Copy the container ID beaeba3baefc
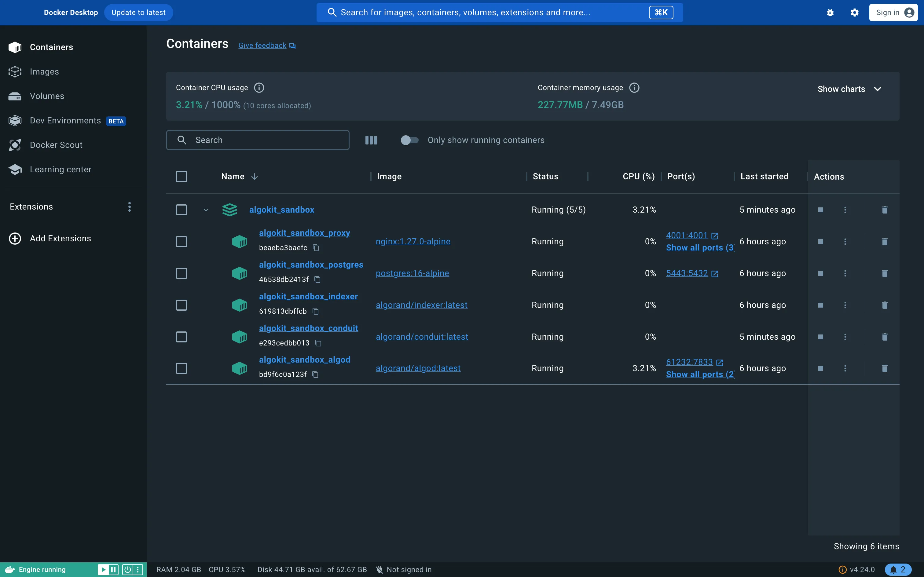 [316, 248]
